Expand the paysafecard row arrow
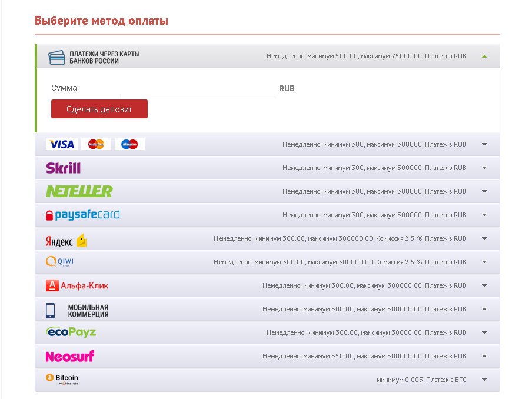 (484, 215)
